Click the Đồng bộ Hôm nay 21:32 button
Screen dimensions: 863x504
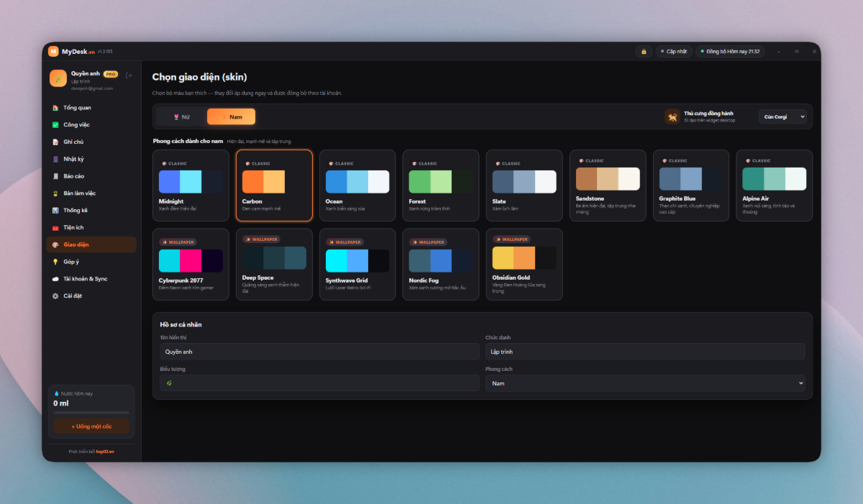tap(730, 51)
